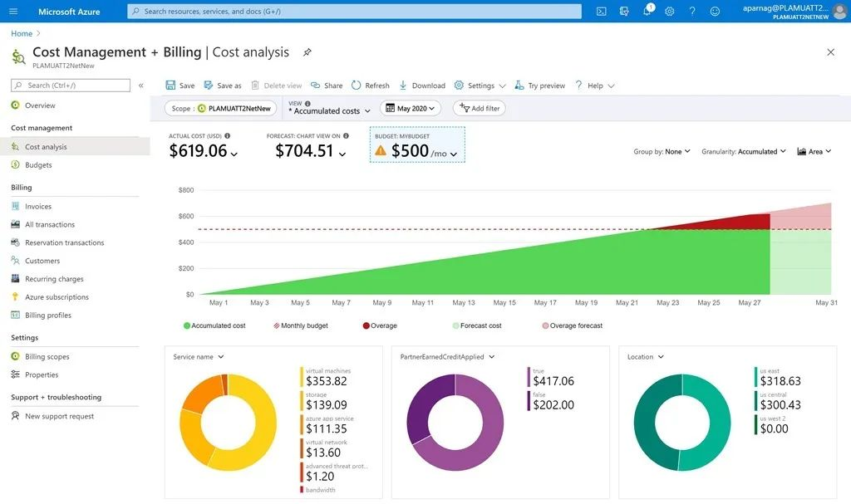Click the us east $318.63 entry
851x504 pixels.
pyautogui.click(x=778, y=377)
